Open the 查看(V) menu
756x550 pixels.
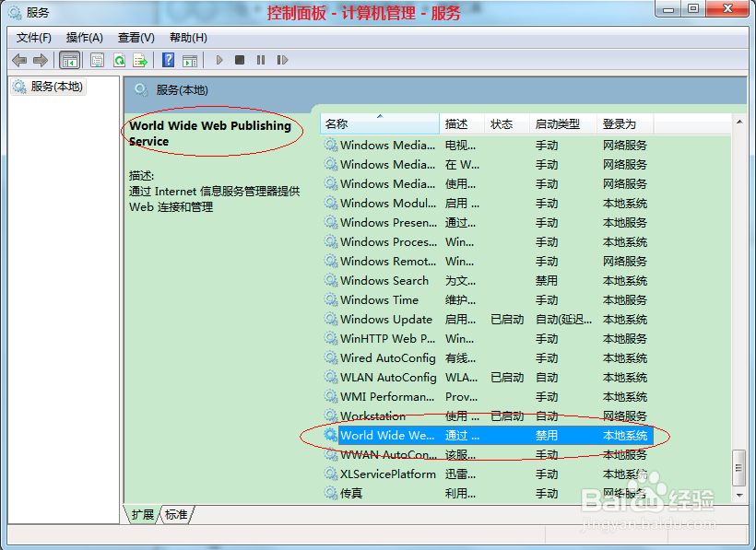[136, 38]
